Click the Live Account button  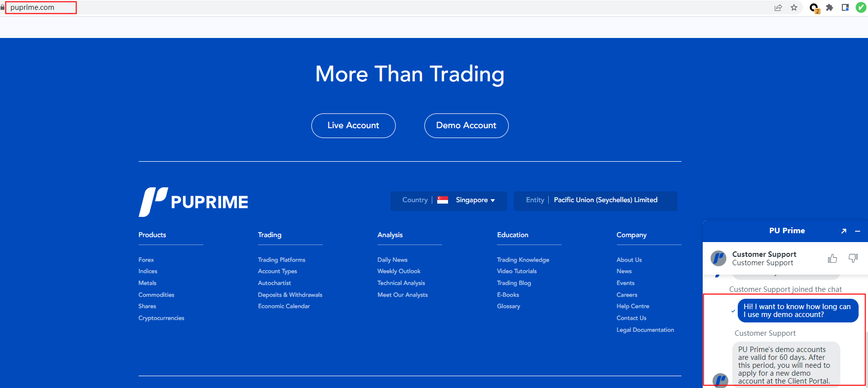click(x=353, y=126)
